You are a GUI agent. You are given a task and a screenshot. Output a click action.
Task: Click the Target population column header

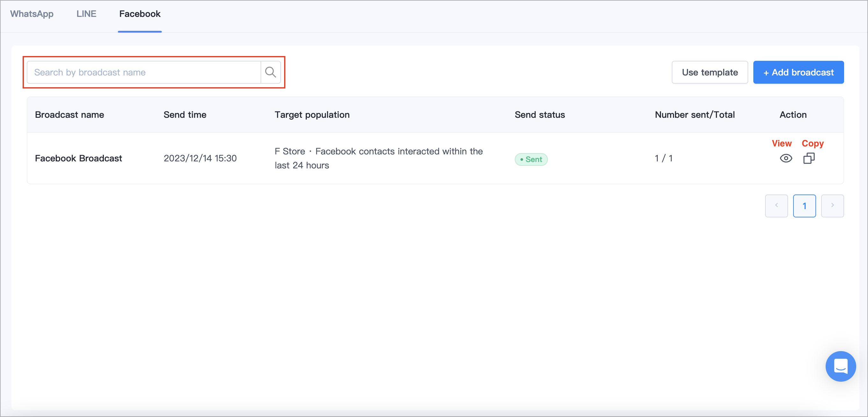[312, 115]
